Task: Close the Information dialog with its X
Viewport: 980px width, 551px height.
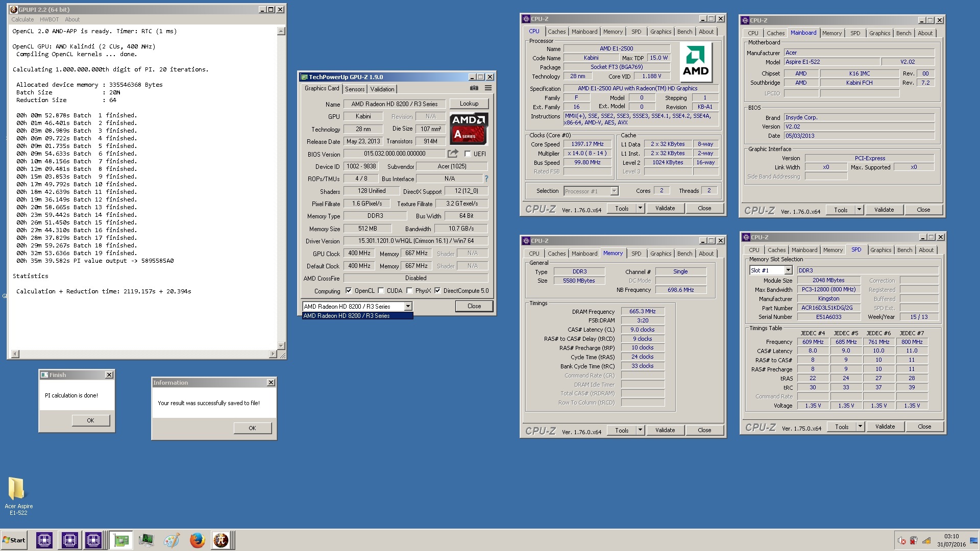Action: 271,383
